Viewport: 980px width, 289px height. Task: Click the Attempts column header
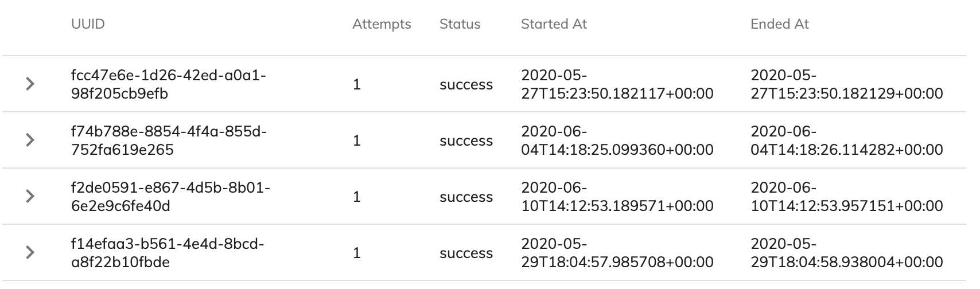pos(382,24)
